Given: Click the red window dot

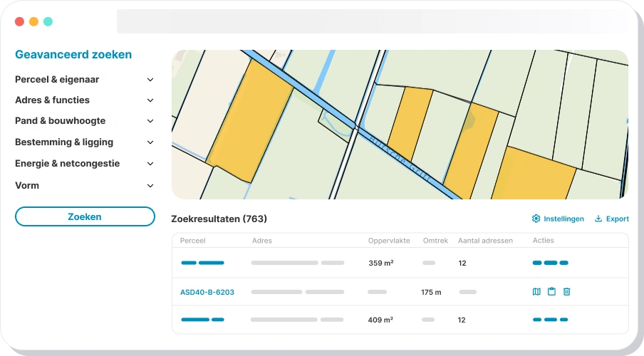Looking at the screenshot, I should [19, 21].
